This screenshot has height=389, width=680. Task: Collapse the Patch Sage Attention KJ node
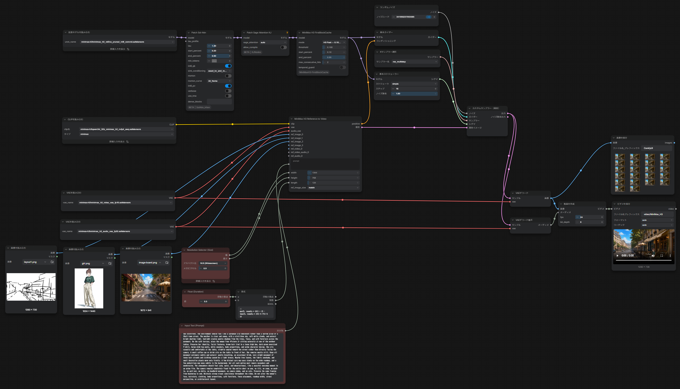pos(244,33)
